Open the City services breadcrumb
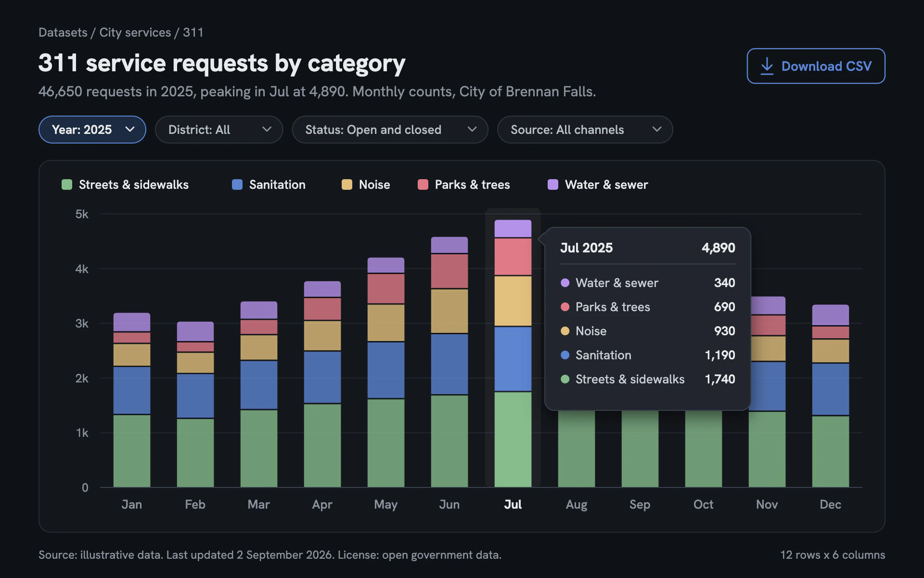The height and width of the screenshot is (578, 924). pos(135,32)
